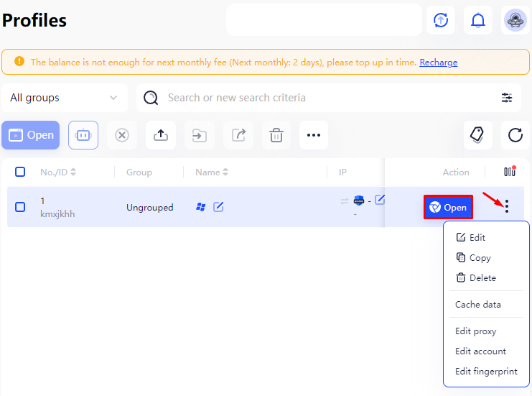
Task: Click the IP column header
Action: (342, 172)
